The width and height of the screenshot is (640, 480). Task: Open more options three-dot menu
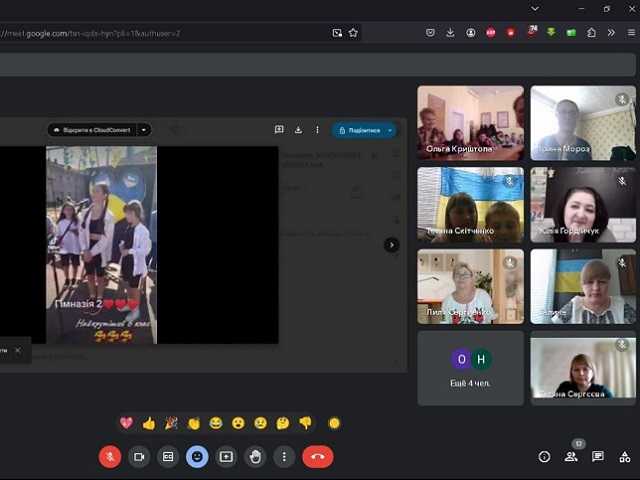click(284, 456)
